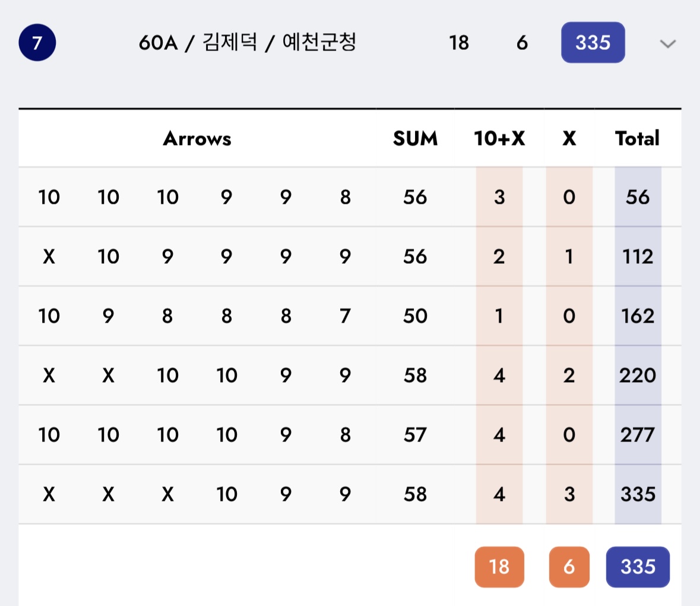Collapse the archer row with chevron arrow

coord(667,43)
